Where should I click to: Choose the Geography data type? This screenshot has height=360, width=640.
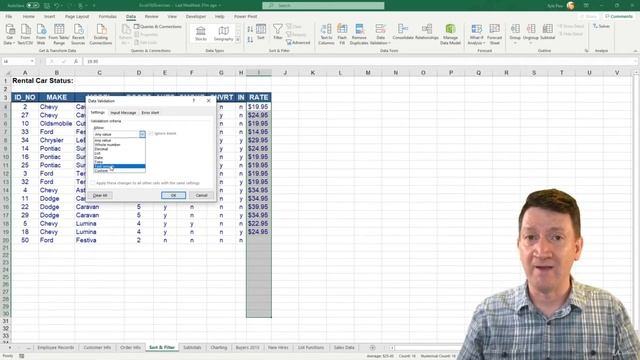coord(223,33)
